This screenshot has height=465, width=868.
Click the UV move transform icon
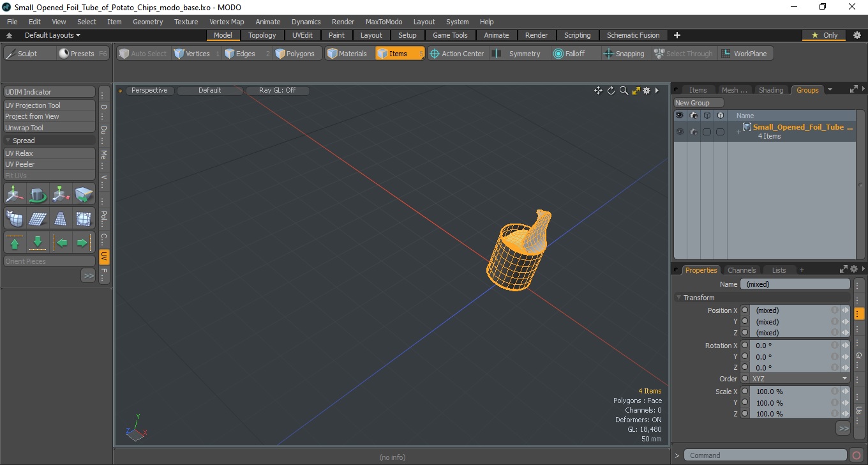(x=15, y=194)
